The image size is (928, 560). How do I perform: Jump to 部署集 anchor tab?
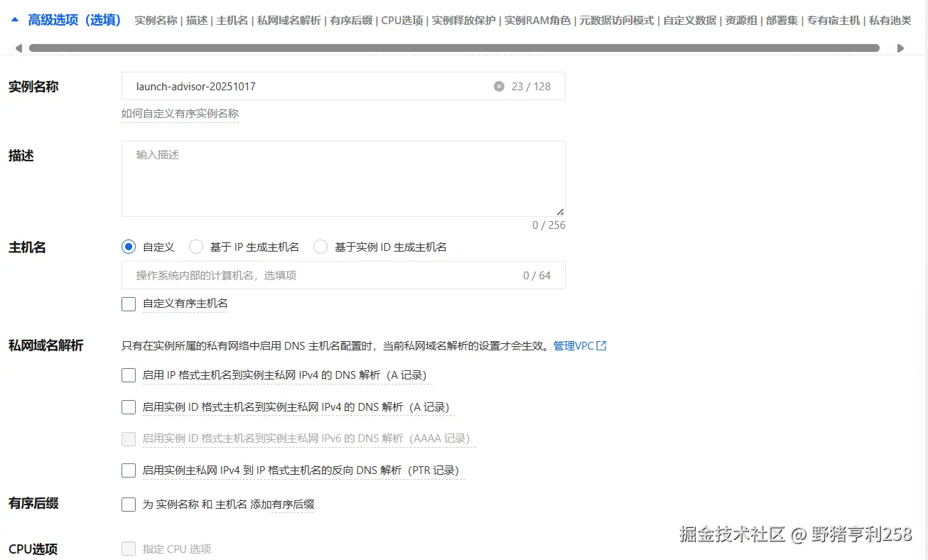782,21
